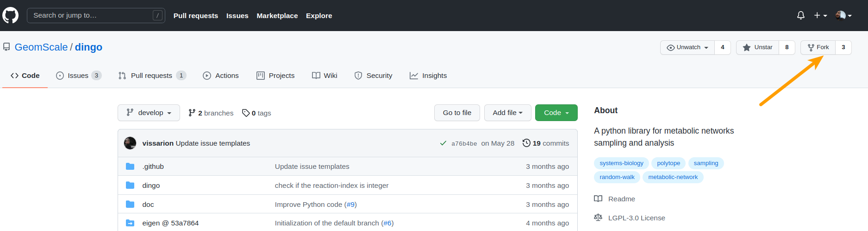
Task: Fork the dingo repository
Action: (x=818, y=47)
